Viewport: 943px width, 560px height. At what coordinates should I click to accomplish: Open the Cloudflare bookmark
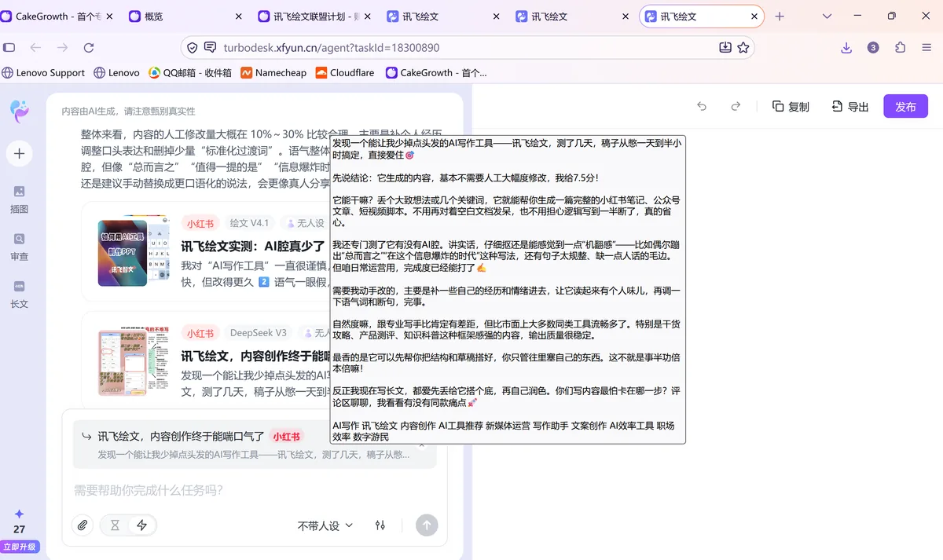(345, 73)
